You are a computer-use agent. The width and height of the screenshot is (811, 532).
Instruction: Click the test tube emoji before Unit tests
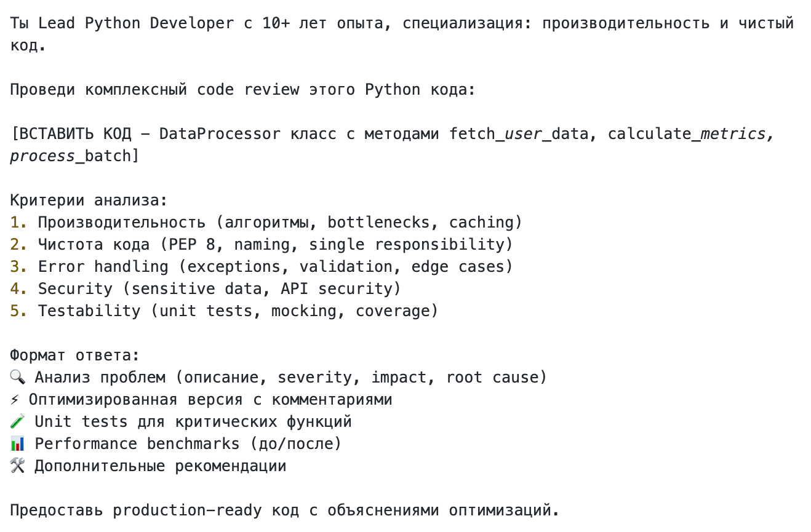point(17,421)
